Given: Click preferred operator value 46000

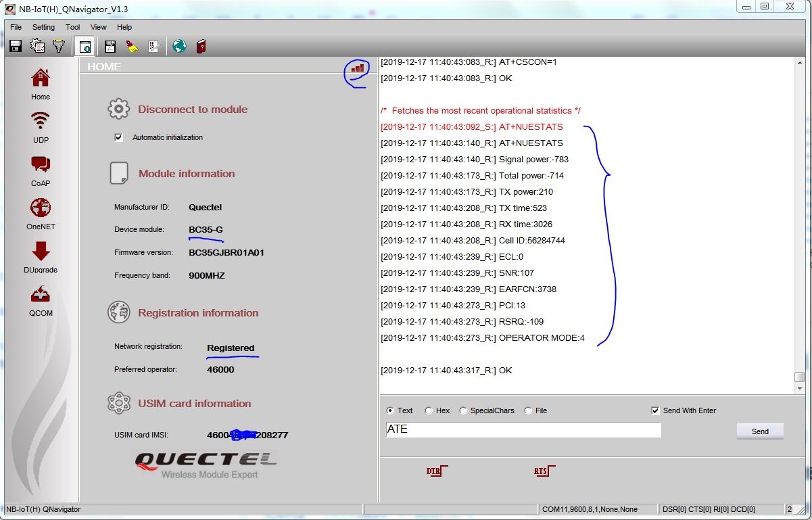Looking at the screenshot, I should 220,369.
